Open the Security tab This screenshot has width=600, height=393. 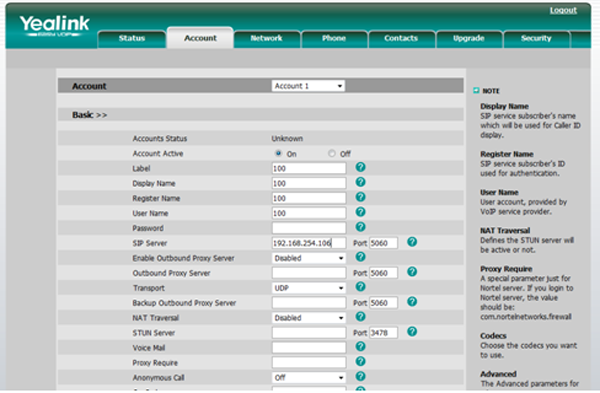point(536,38)
